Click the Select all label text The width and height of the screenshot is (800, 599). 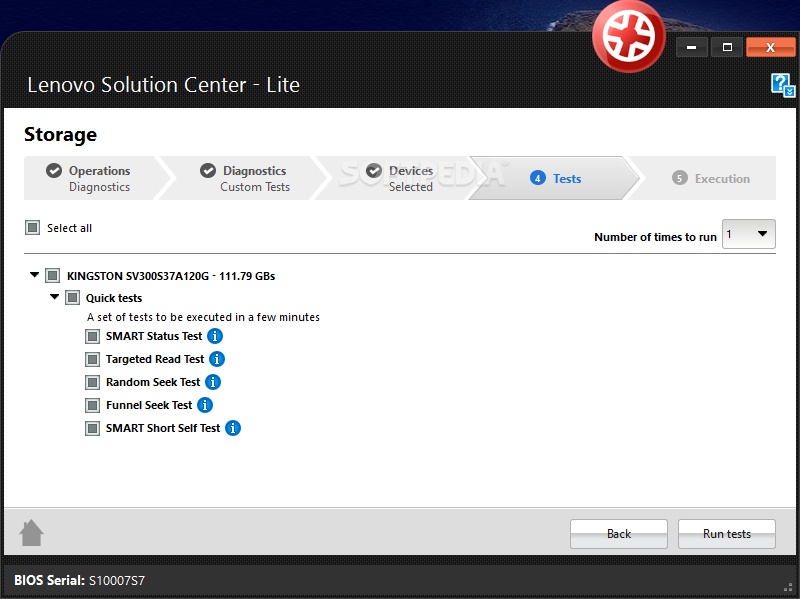coord(69,228)
